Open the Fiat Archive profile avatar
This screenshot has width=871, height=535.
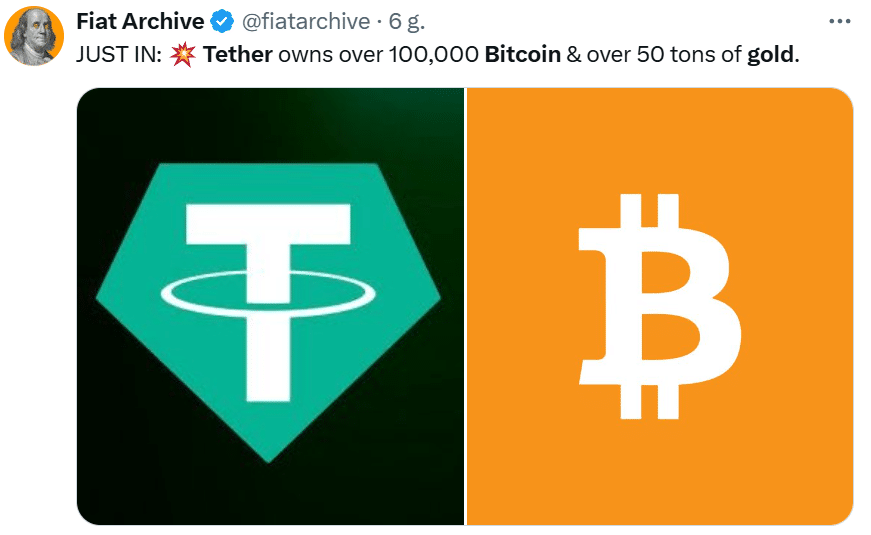34,37
